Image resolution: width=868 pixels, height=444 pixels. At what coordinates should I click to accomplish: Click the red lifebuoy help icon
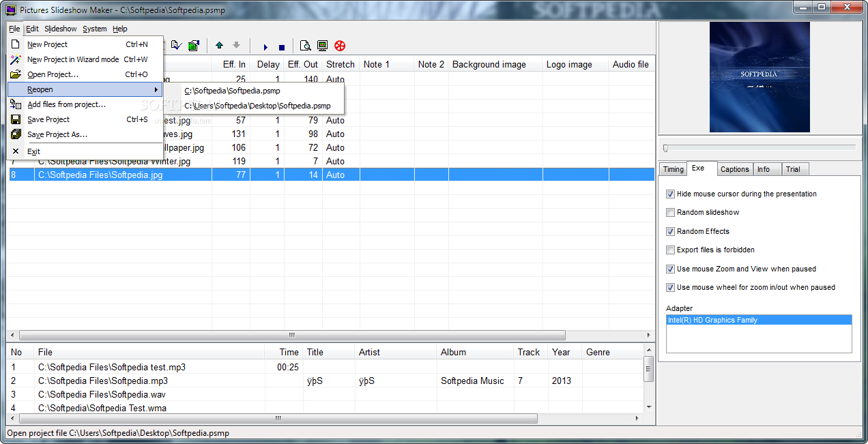pyautogui.click(x=340, y=46)
